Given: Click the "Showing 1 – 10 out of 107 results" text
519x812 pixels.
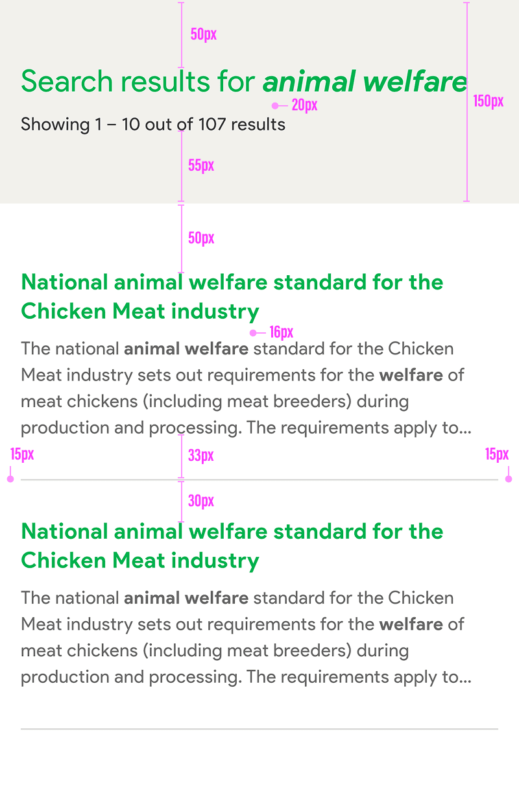Looking at the screenshot, I should click(153, 124).
